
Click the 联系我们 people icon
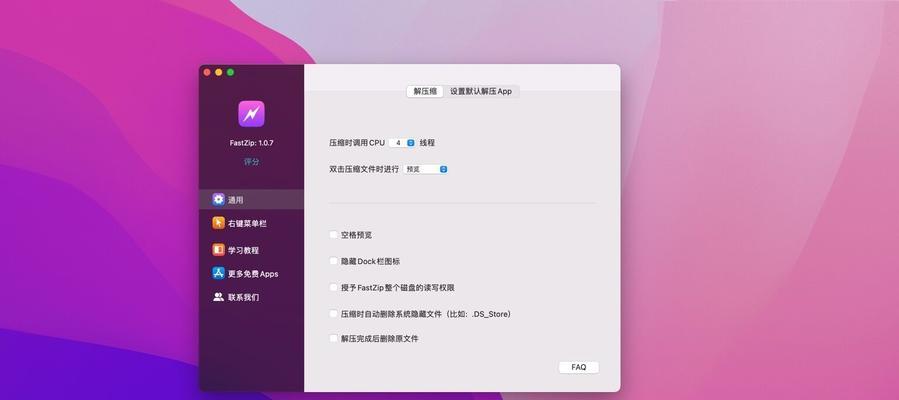point(218,297)
